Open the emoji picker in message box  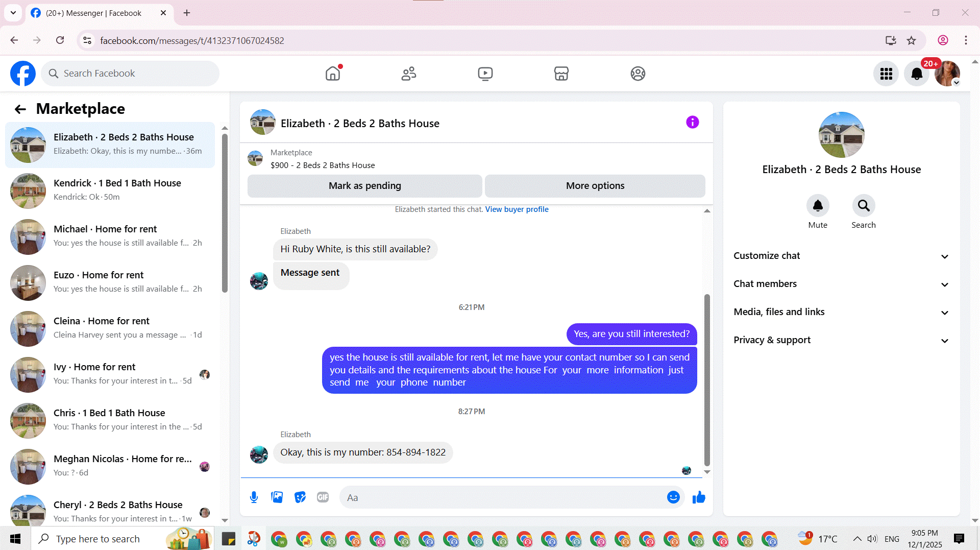pos(673,497)
